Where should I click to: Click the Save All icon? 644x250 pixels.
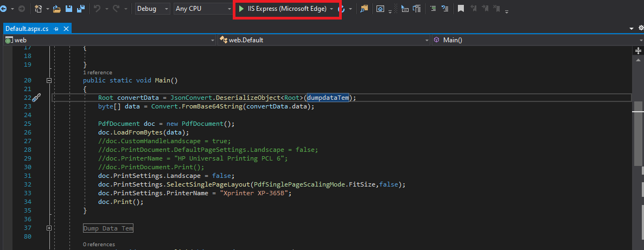pyautogui.click(x=81, y=9)
